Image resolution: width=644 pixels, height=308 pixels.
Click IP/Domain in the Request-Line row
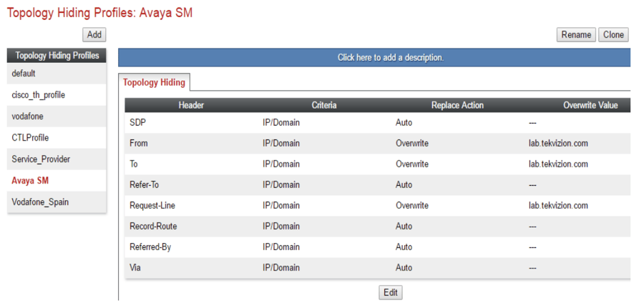(x=281, y=206)
